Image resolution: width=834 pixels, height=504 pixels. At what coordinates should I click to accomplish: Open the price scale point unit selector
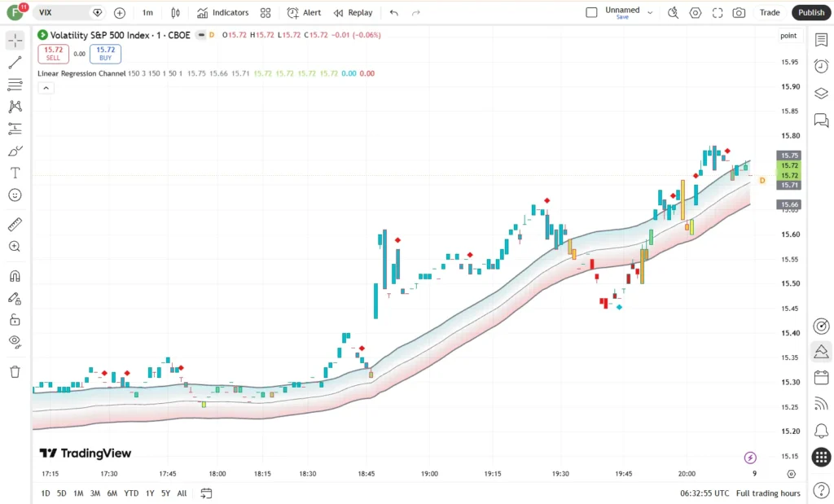[x=788, y=36]
